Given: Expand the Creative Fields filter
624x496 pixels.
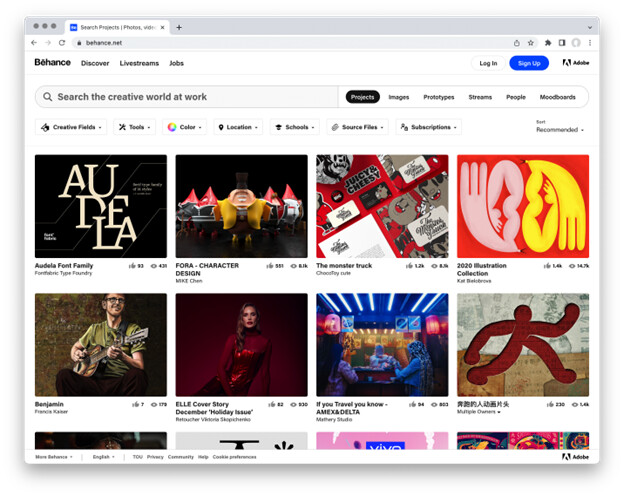Looking at the screenshot, I should pos(71,128).
